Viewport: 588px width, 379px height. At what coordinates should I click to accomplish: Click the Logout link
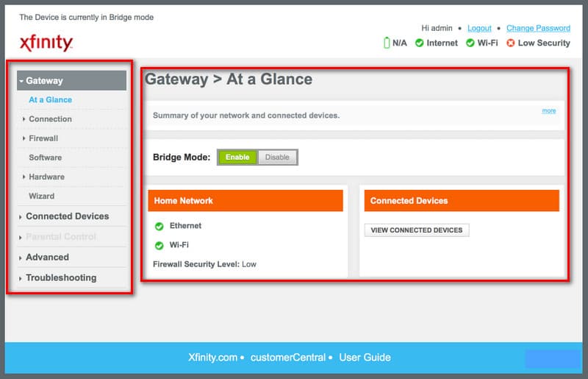click(x=479, y=28)
